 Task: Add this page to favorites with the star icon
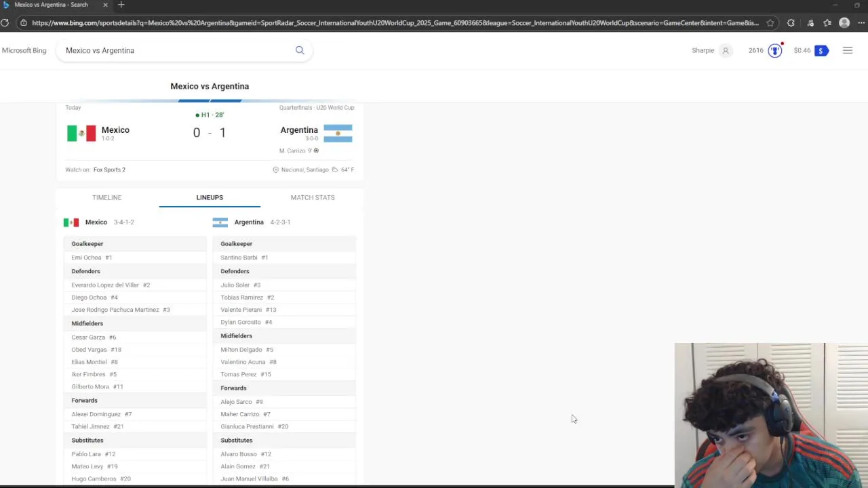tap(770, 23)
